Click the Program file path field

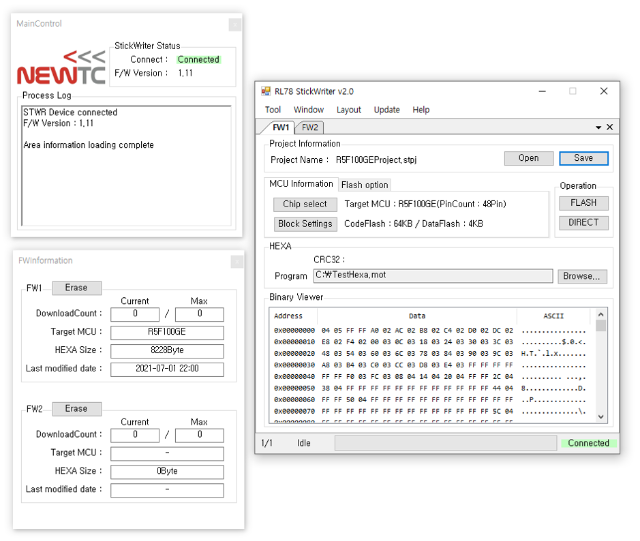pos(432,276)
